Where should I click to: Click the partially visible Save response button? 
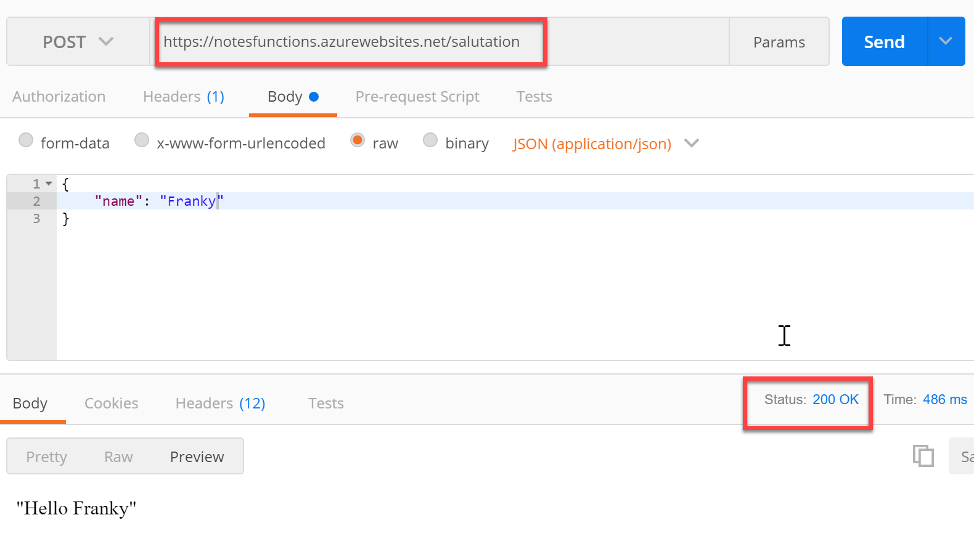point(962,456)
